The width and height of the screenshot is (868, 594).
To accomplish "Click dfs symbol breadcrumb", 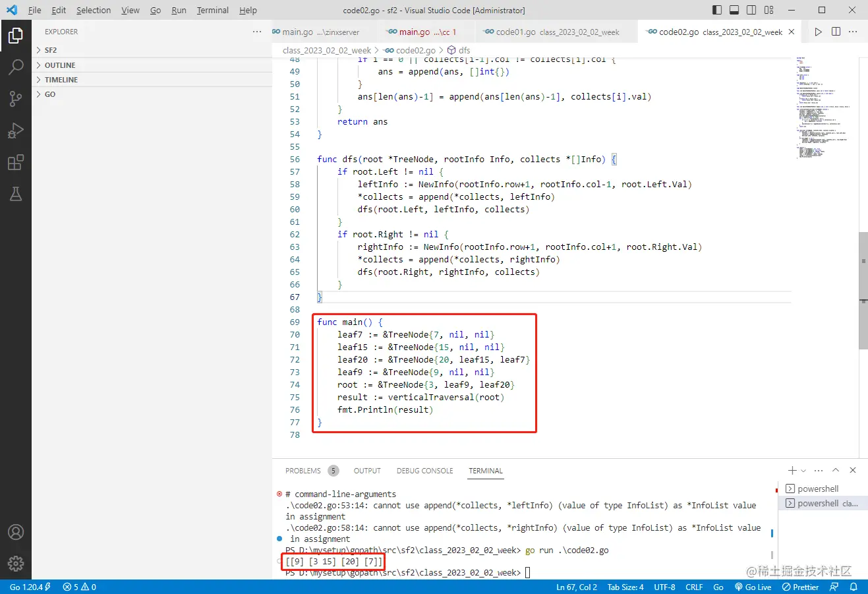I will click(459, 50).
